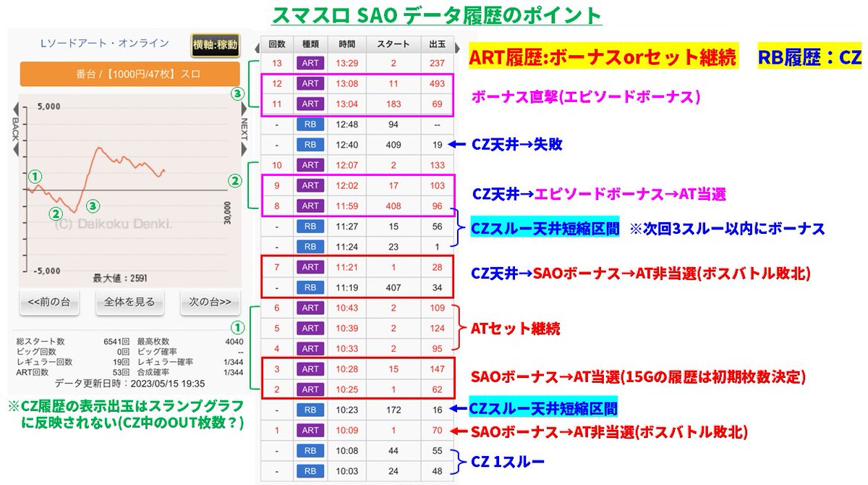Click the スタート value 183
The image size is (868, 485).
point(392,104)
